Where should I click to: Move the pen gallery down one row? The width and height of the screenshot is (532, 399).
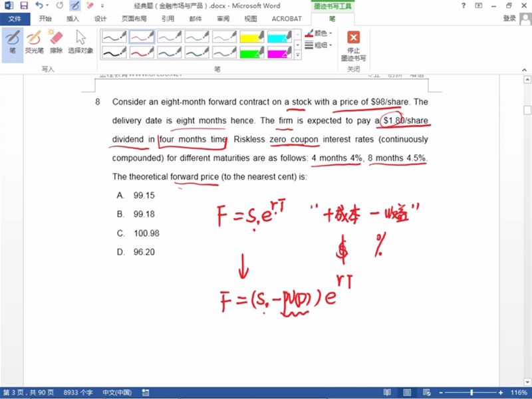coord(297,45)
